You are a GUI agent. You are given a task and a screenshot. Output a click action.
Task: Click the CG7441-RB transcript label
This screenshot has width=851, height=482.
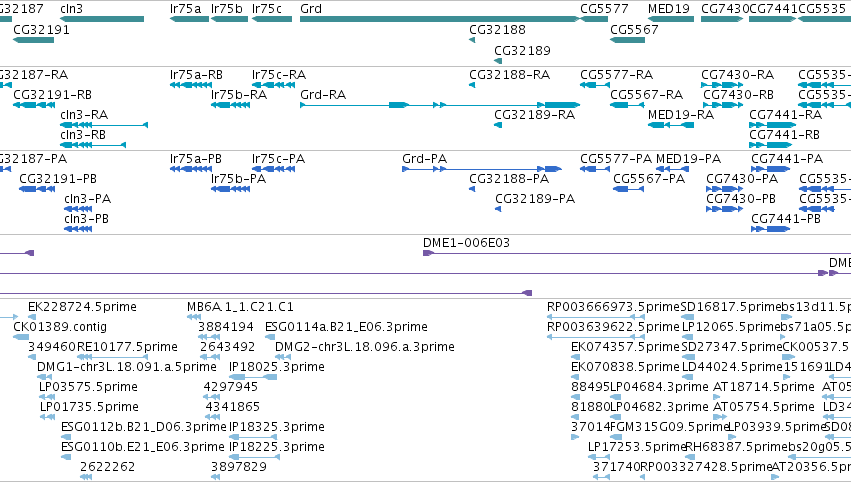coord(784,135)
